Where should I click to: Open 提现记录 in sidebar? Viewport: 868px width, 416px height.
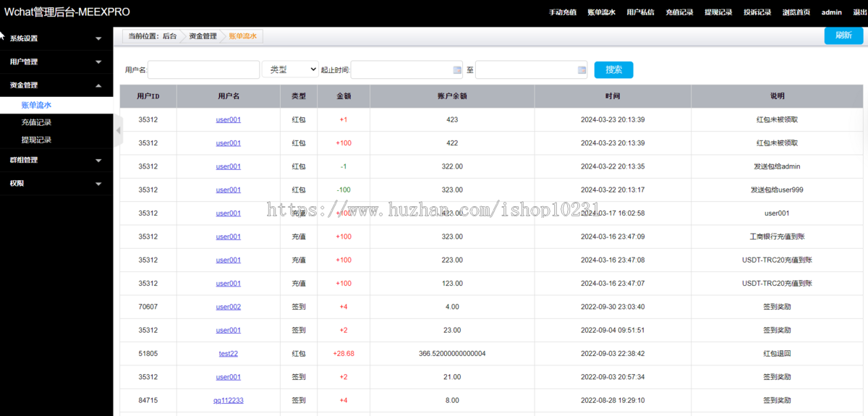(x=36, y=140)
